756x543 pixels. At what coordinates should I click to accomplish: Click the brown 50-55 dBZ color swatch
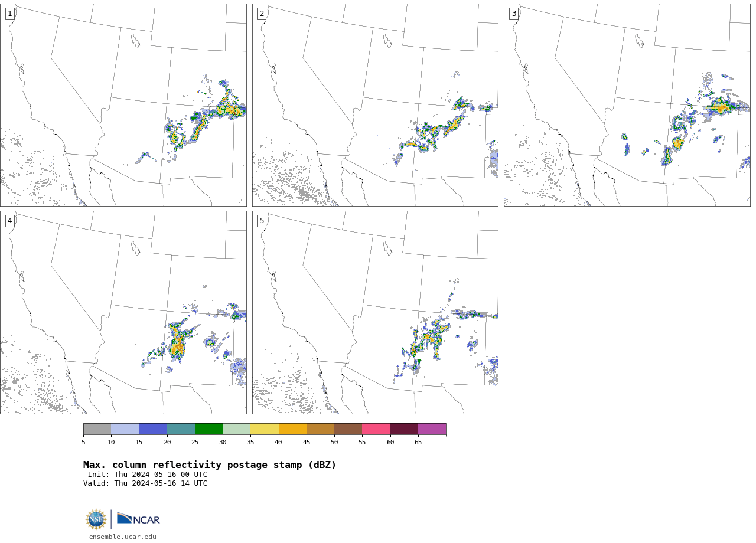click(348, 429)
